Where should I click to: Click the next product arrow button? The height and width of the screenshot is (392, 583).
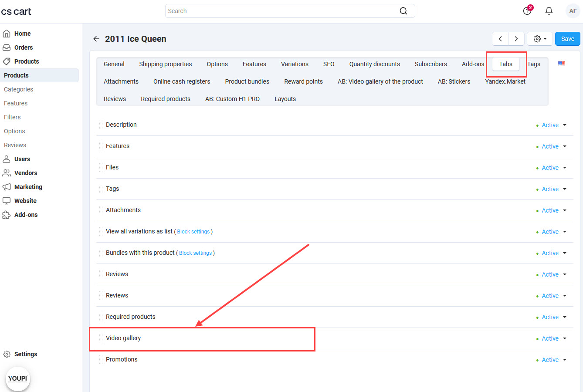516,38
